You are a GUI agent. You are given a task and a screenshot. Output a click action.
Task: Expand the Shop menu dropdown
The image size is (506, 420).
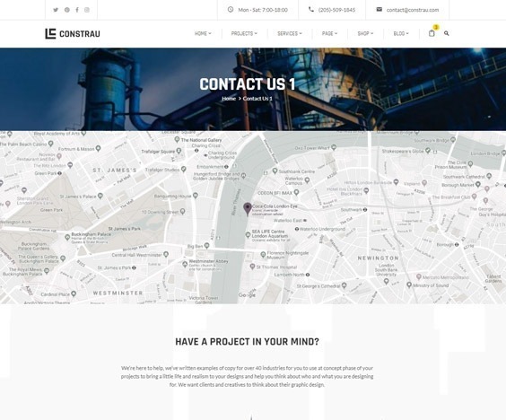pyautogui.click(x=365, y=33)
